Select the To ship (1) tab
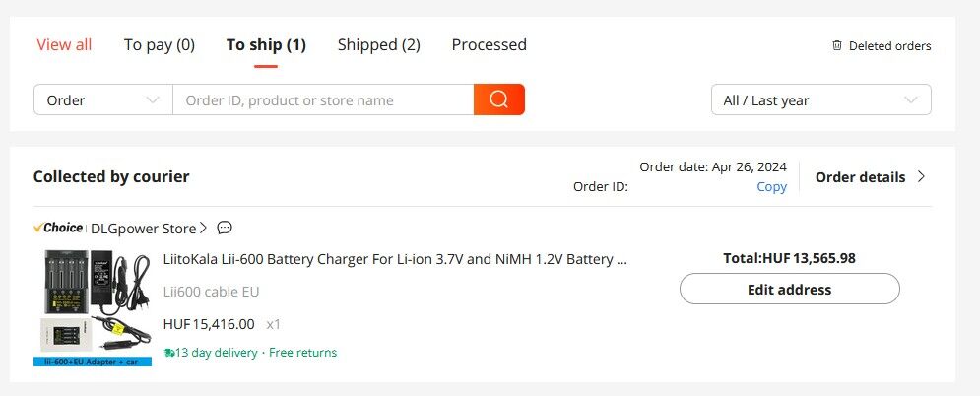Viewport: 980px width, 396px height. pyautogui.click(x=266, y=44)
